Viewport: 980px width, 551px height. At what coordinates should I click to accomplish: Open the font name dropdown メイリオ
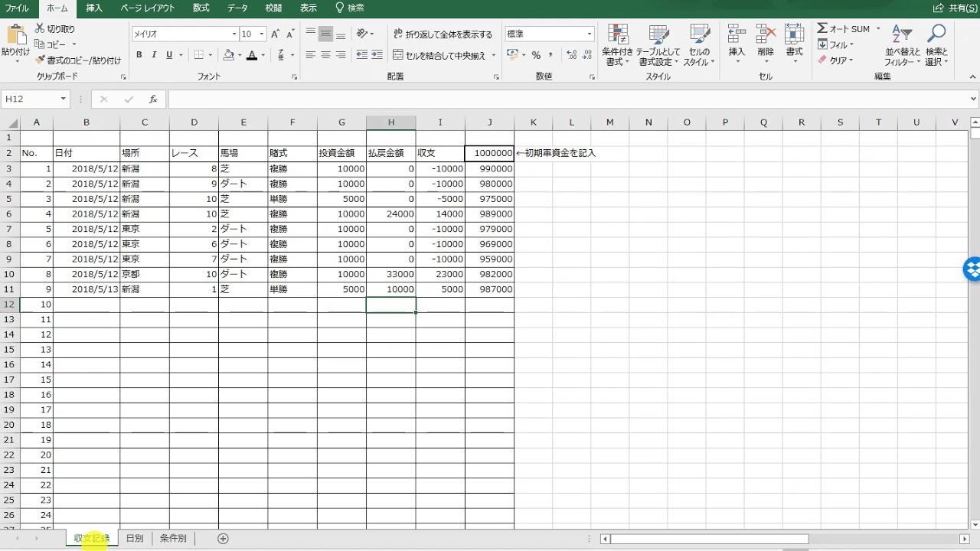(x=234, y=34)
